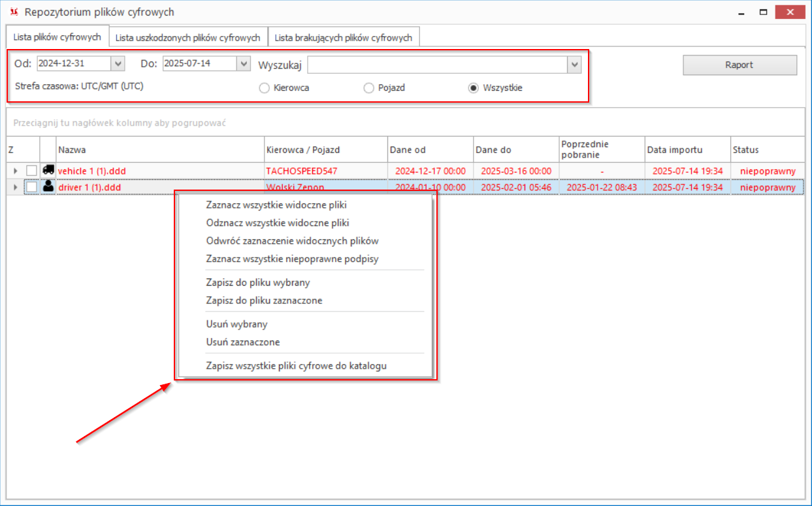Select the Pojazd radio button

(x=368, y=88)
